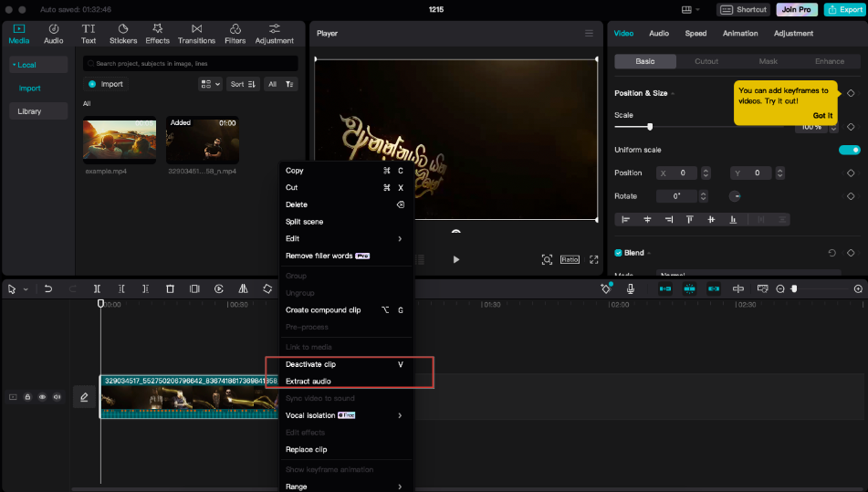Choose Split scene from context menu
Image resolution: width=868 pixels, height=492 pixels.
tap(344, 222)
